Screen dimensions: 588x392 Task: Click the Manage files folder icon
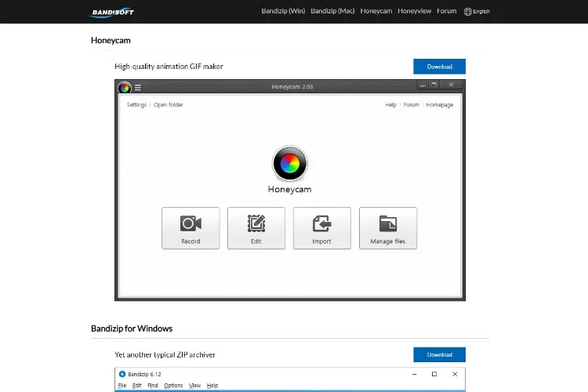point(388,223)
